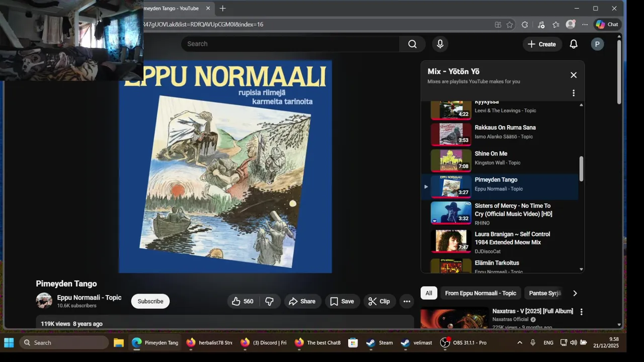Viewport: 644px width, 362px height.
Task: Open the Eppu Normaali - Topic channel link
Action: (x=89, y=298)
